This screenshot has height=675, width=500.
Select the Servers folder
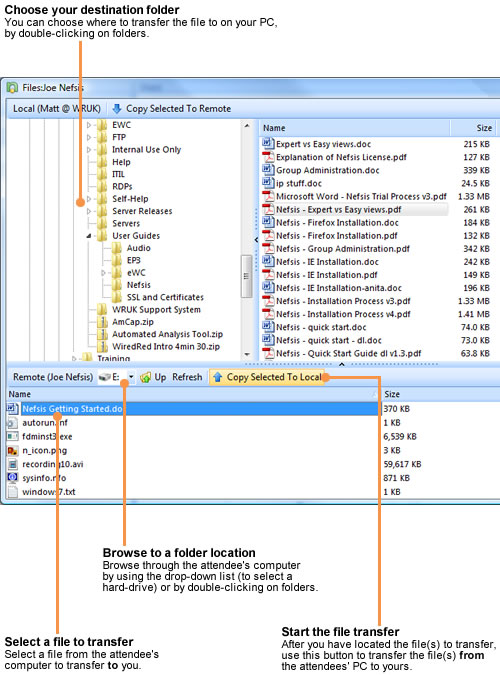pyautogui.click(x=126, y=224)
